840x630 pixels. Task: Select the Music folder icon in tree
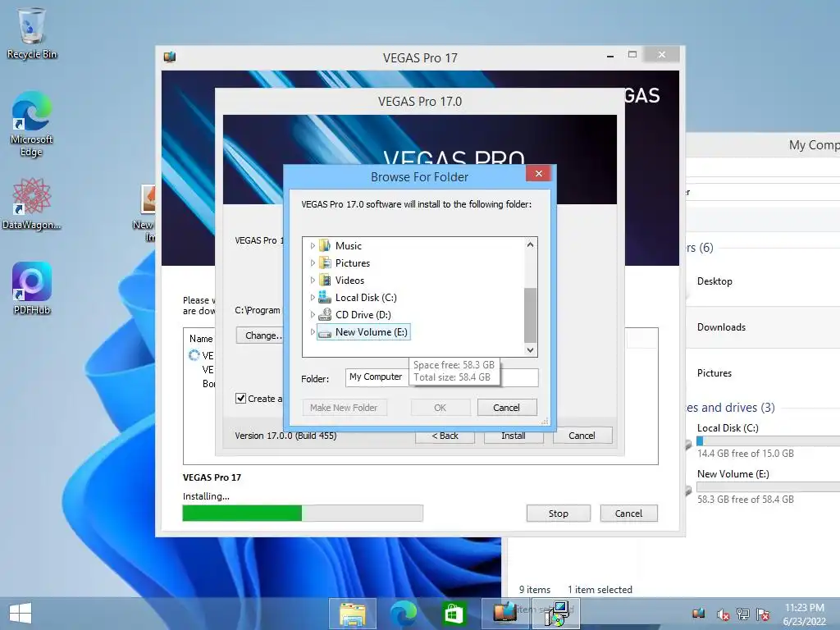325,245
